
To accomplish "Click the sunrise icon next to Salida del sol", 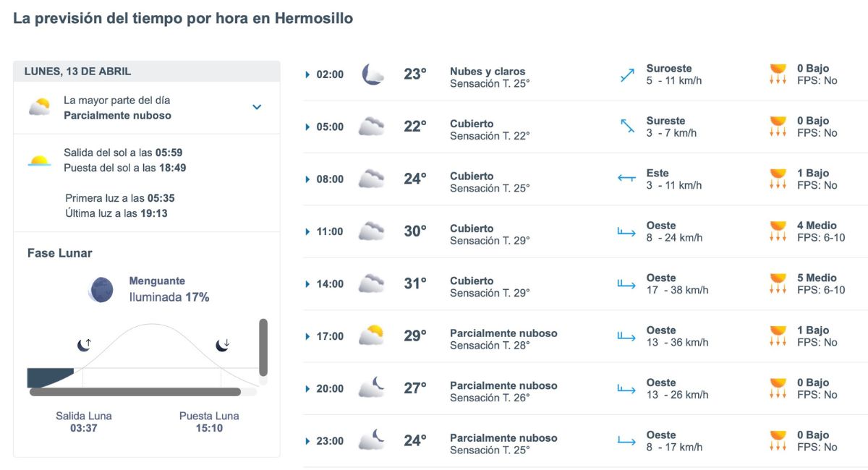I will [x=40, y=159].
